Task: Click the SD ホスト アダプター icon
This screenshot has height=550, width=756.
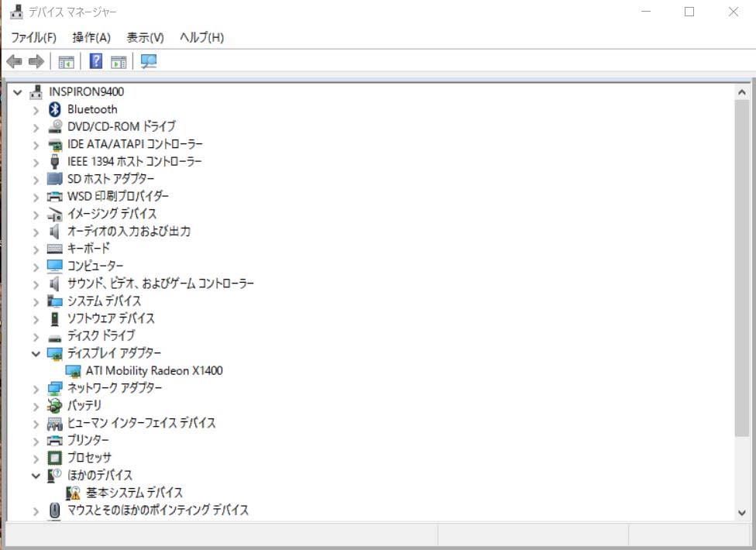Action: [x=55, y=179]
